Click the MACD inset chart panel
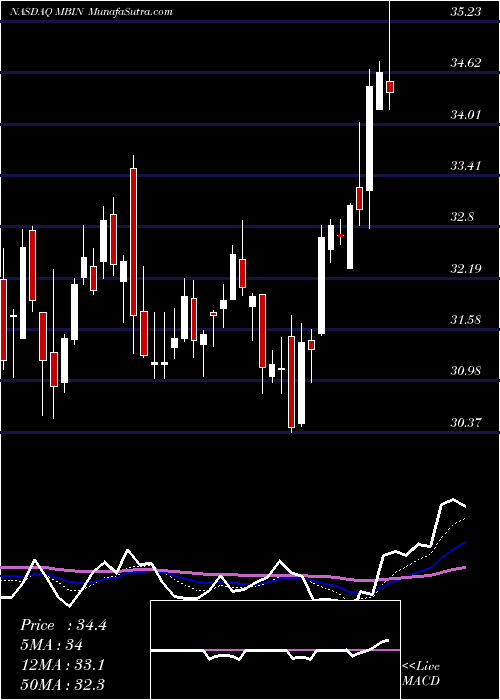 275,650
